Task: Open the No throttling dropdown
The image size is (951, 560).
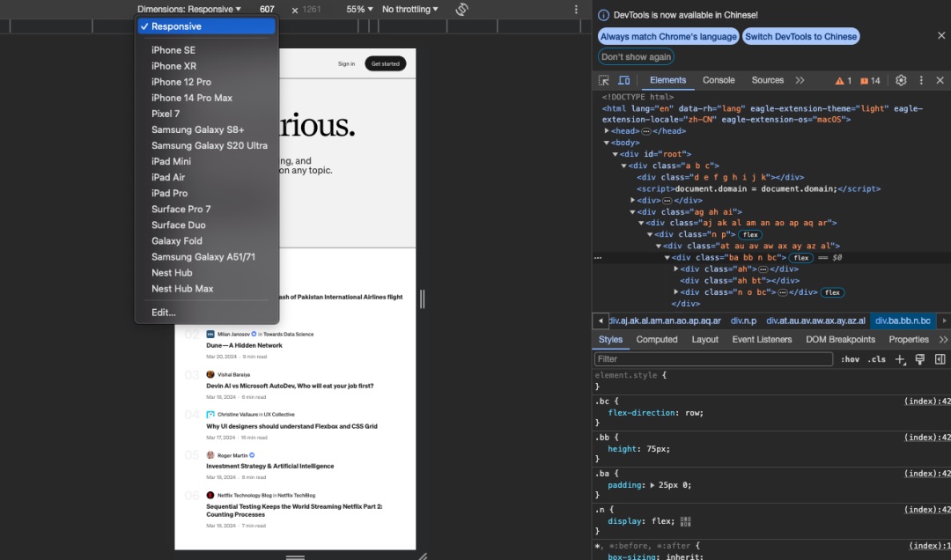Action: pos(409,10)
